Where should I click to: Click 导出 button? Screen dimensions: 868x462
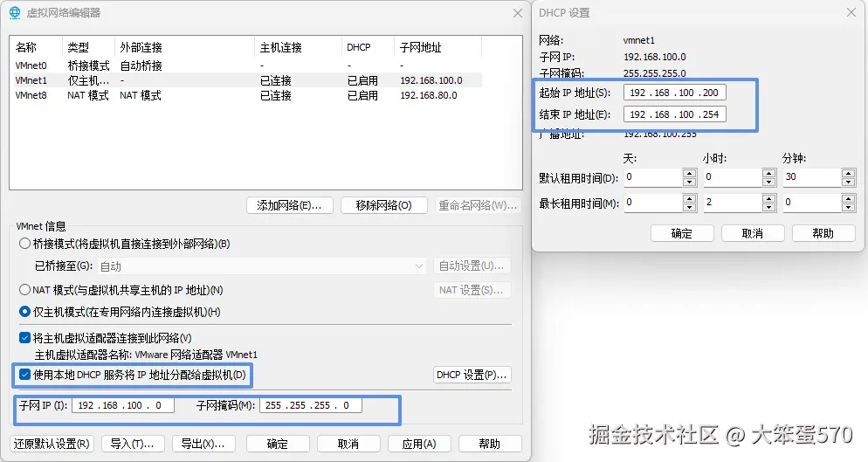(x=203, y=444)
